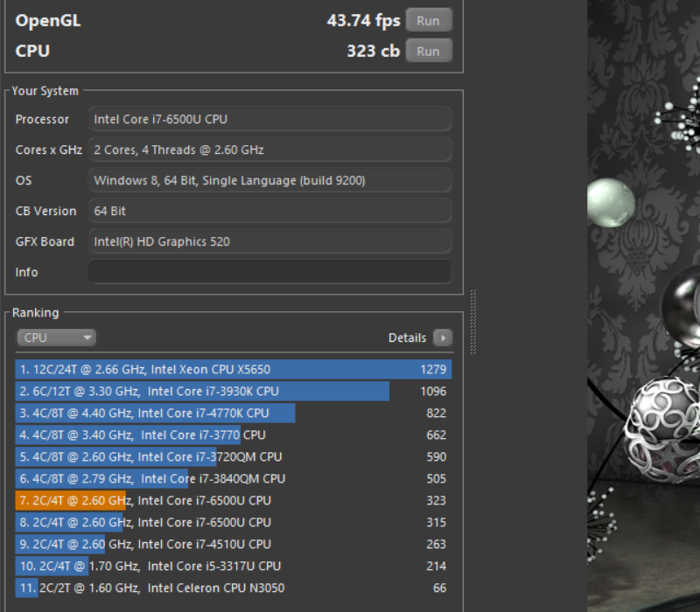700x612 pixels.
Task: Click the Details label in Ranking
Action: pos(407,337)
